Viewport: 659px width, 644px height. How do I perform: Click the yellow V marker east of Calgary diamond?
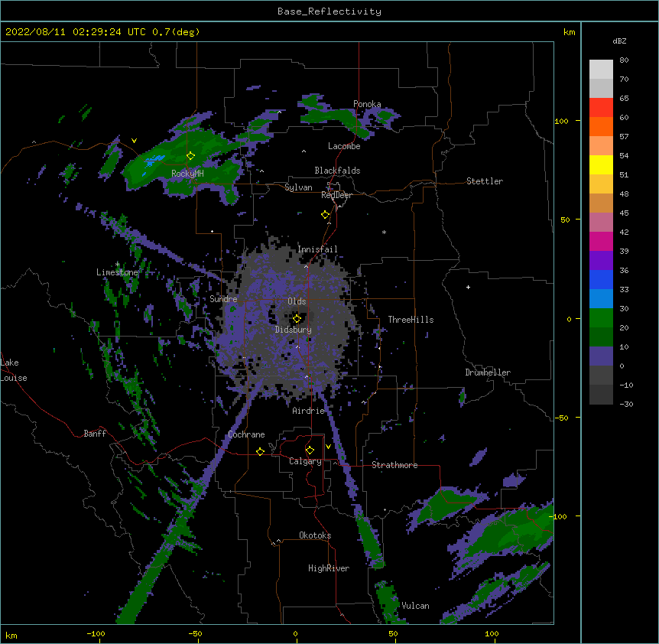pos(328,447)
